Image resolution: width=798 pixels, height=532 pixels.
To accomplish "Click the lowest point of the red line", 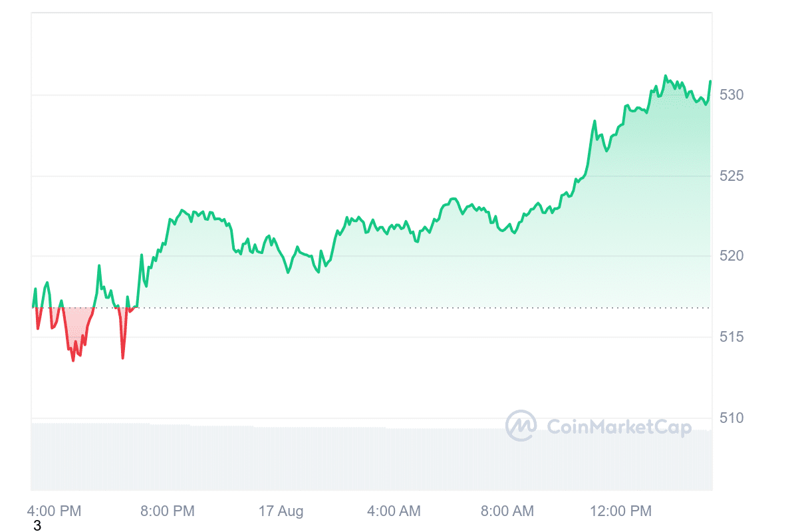I will coord(73,360).
